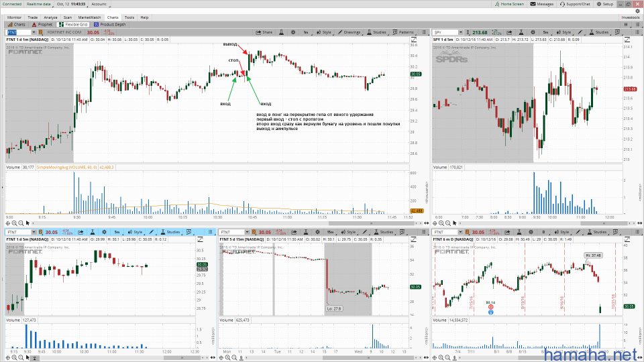Expand the symbol dropdown on FTNT 15m chart
This screenshot has height=362, width=644.
tap(248, 232)
